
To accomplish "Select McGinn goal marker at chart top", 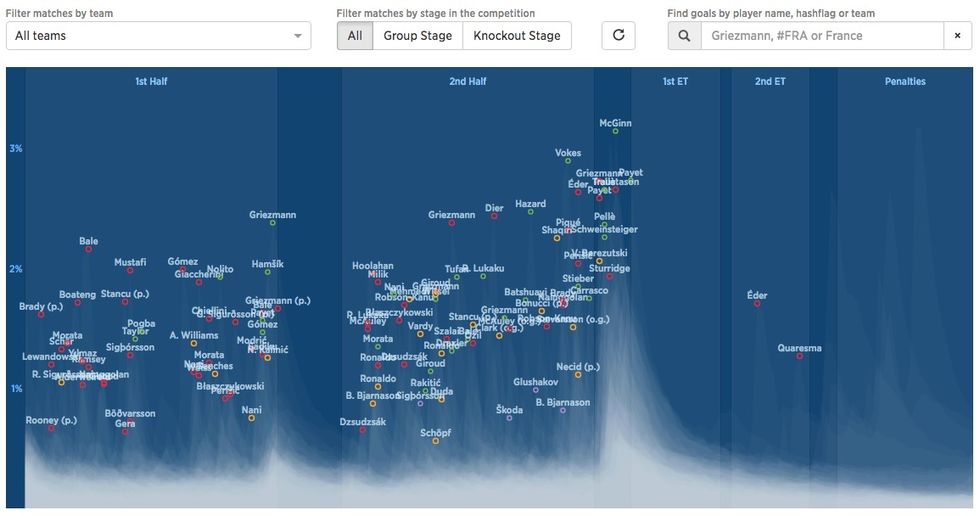I will [x=616, y=131].
